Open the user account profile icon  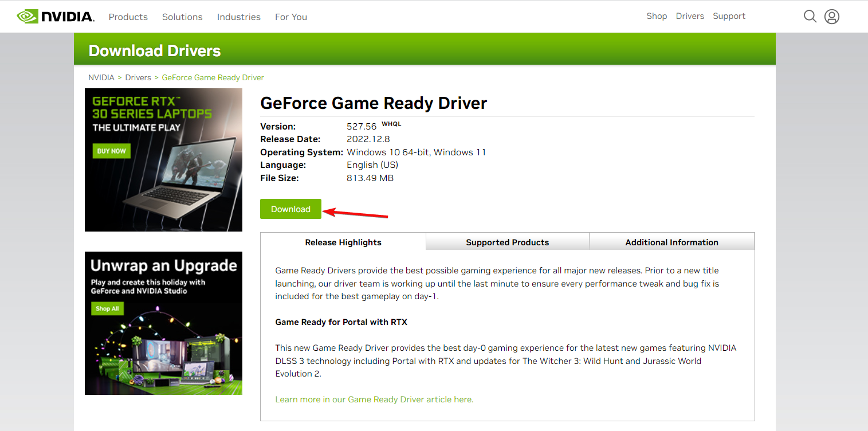coord(831,17)
